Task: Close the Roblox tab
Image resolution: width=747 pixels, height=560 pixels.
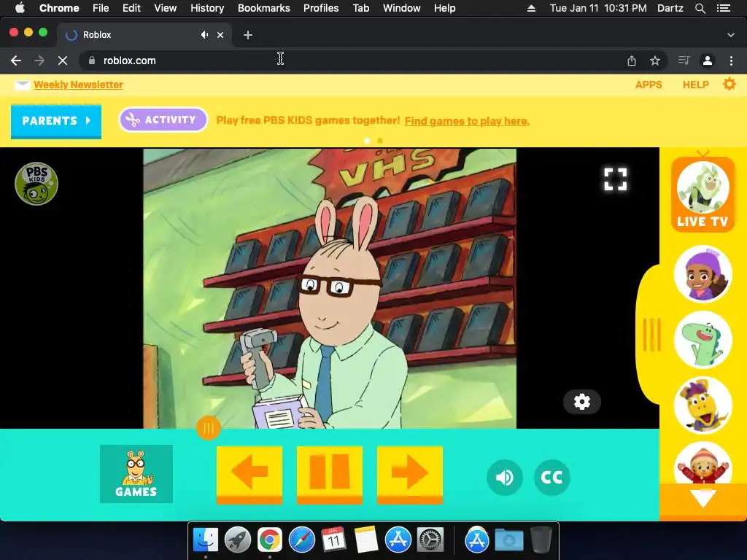Action: coord(220,35)
